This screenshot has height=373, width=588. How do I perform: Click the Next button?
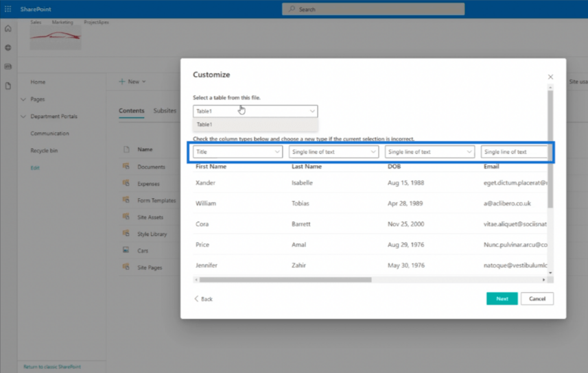point(502,299)
